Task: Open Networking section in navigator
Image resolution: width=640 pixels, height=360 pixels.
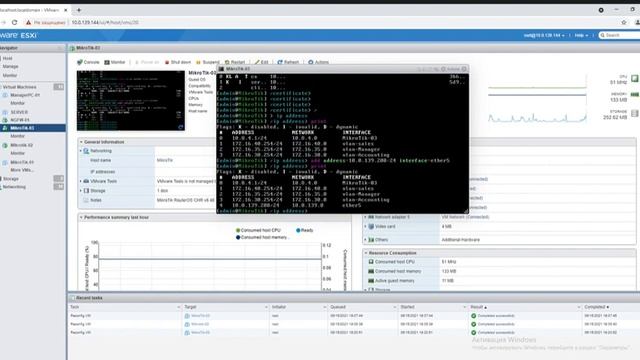Action: click(14, 187)
